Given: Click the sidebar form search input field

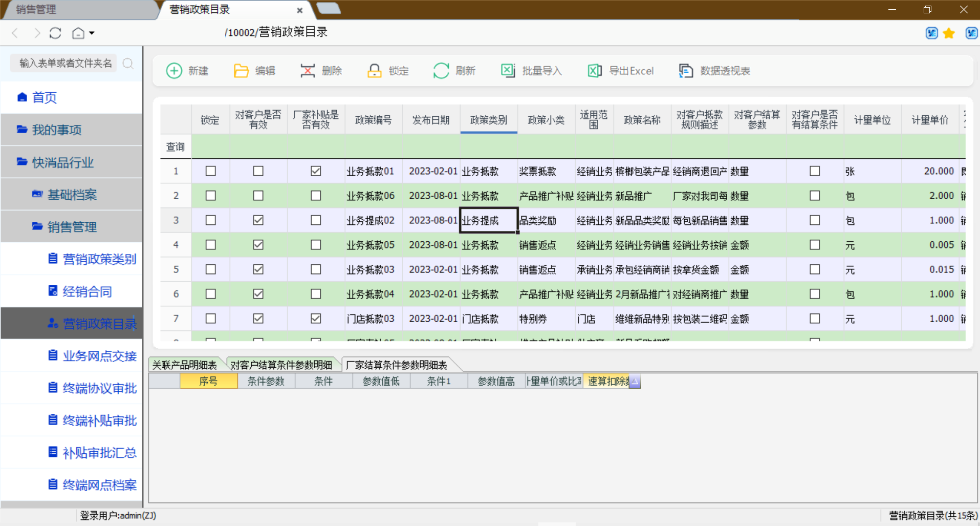Looking at the screenshot, I should (66, 63).
